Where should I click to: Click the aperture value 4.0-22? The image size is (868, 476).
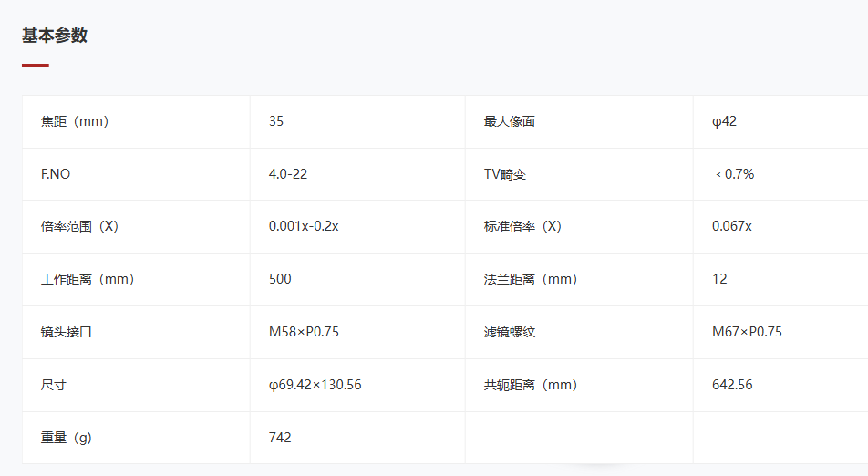click(288, 174)
